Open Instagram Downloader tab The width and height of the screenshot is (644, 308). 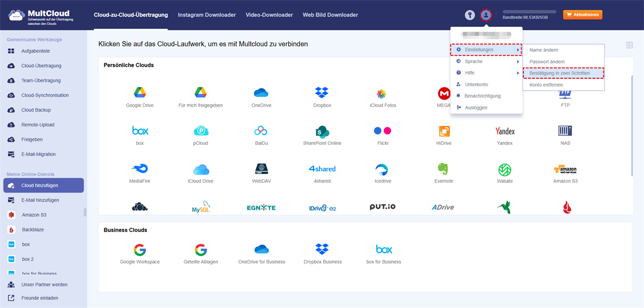207,15
